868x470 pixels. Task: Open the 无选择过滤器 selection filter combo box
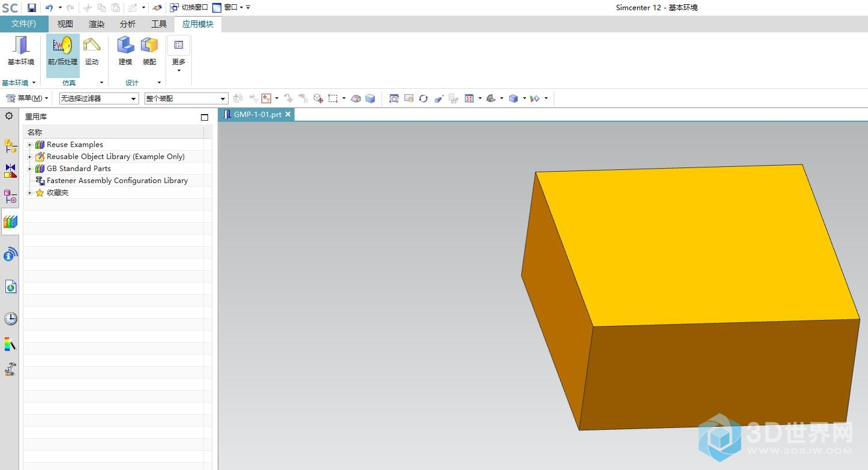pyautogui.click(x=98, y=98)
